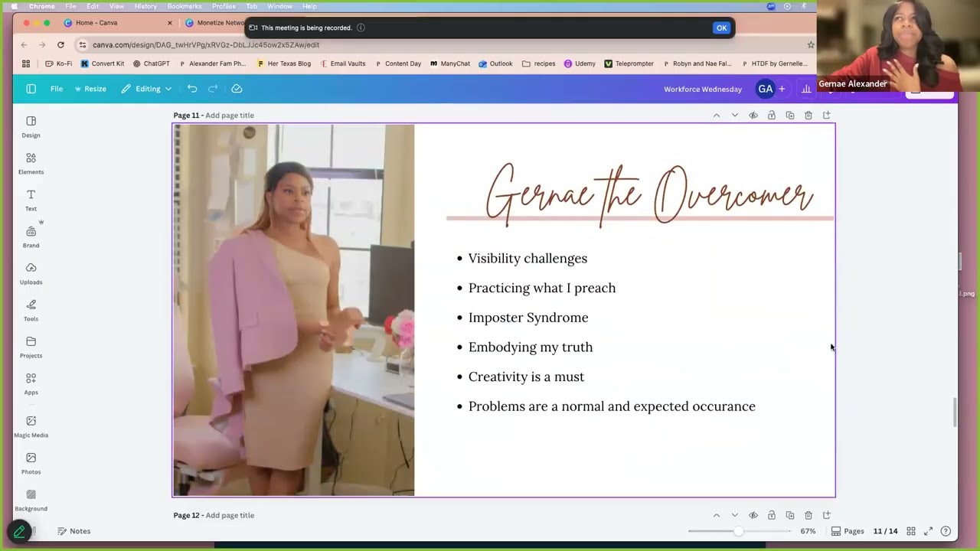Open the ManyChat bookmark
This screenshot has width=980, height=551.
click(450, 64)
